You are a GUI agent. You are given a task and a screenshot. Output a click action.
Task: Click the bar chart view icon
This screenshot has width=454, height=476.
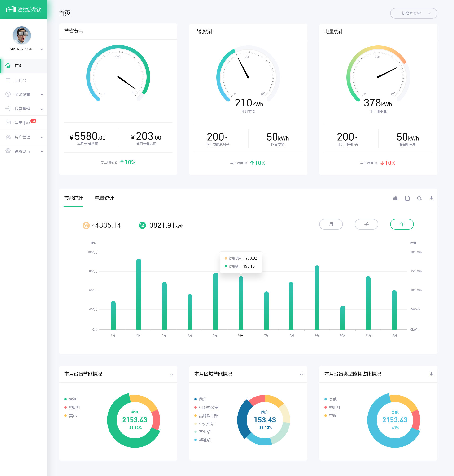(396, 198)
